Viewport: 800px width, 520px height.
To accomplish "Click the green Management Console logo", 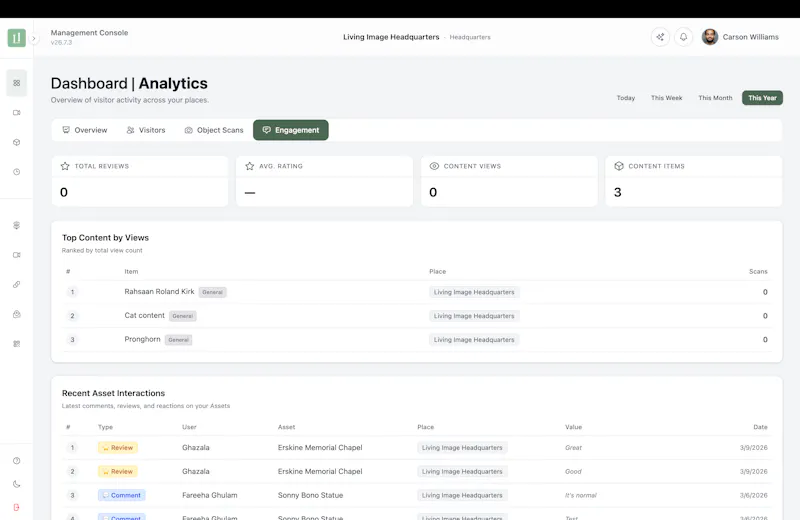I will [x=16, y=38].
